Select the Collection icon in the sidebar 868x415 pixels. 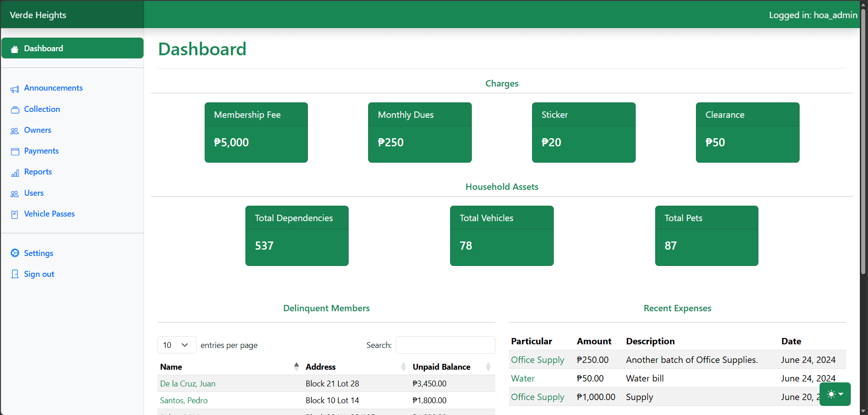pyautogui.click(x=15, y=109)
